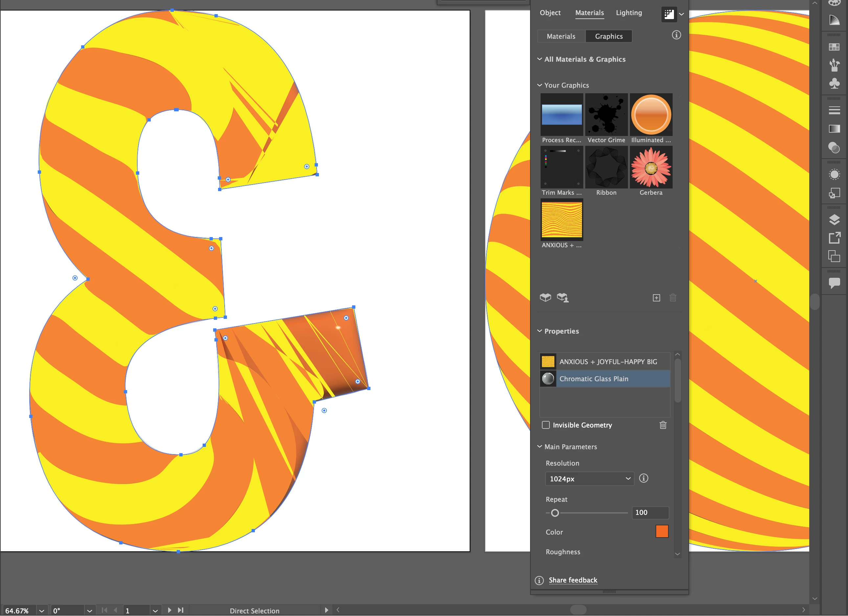Click the orange Color swatch

pos(661,532)
